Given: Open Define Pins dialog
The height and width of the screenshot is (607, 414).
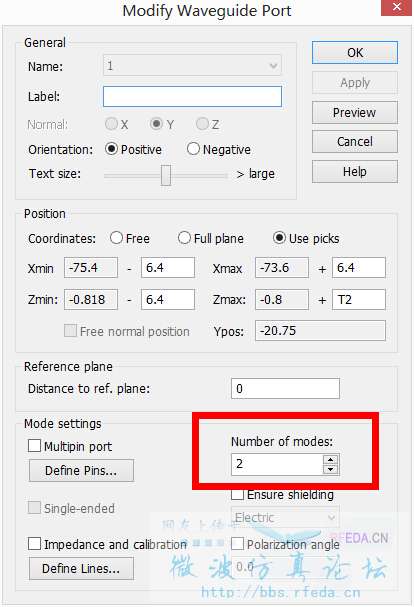Looking at the screenshot, I should pyautogui.click(x=81, y=471).
